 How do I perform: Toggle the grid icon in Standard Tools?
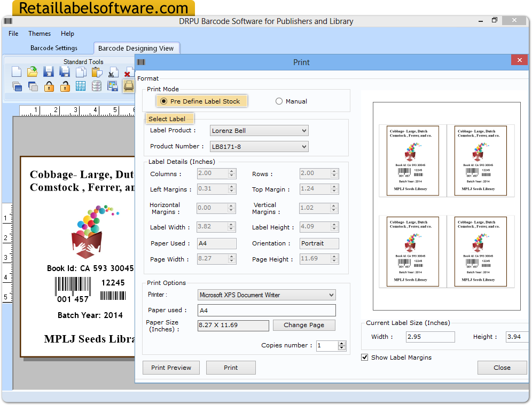[x=81, y=86]
